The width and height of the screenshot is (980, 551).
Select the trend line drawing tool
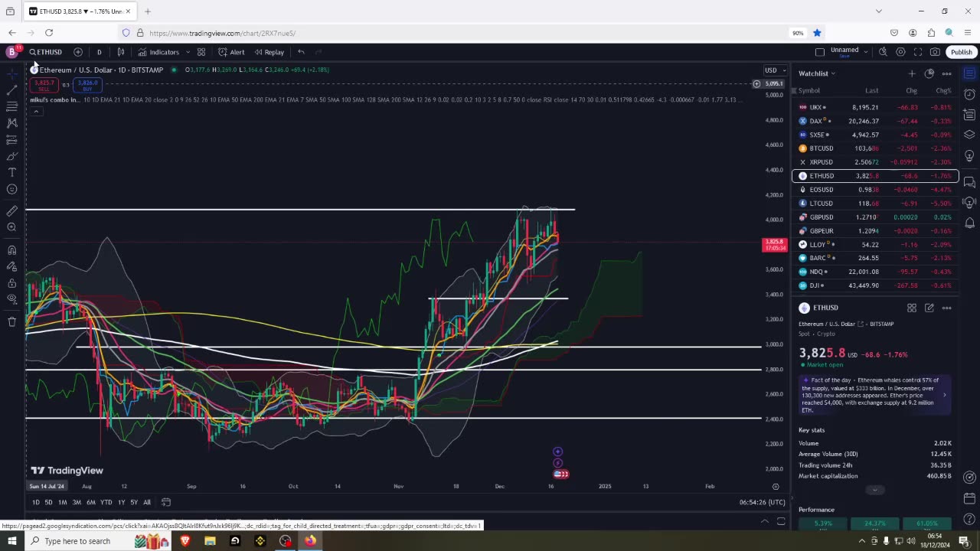pos(11,90)
